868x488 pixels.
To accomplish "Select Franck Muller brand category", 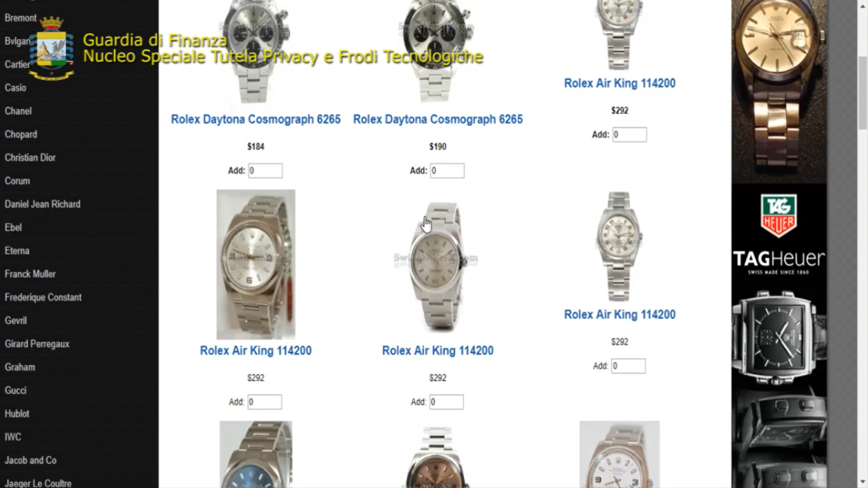I will [x=31, y=274].
